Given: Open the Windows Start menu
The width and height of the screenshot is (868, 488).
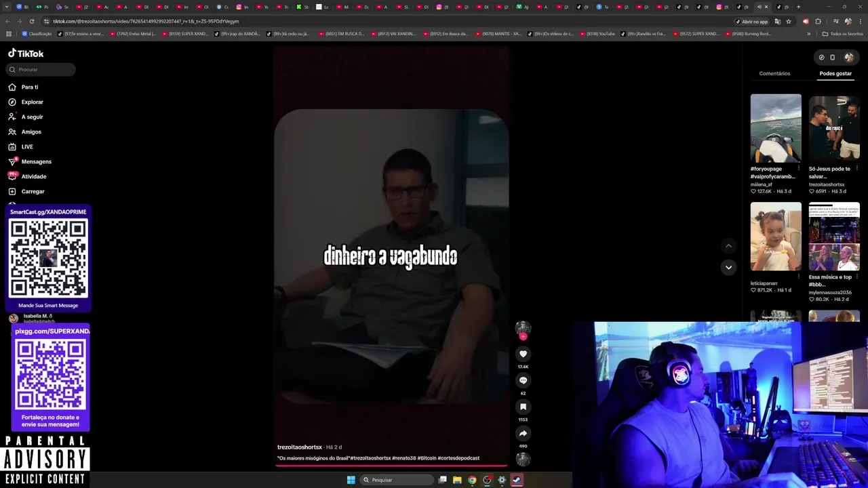Looking at the screenshot, I should pyautogui.click(x=351, y=480).
